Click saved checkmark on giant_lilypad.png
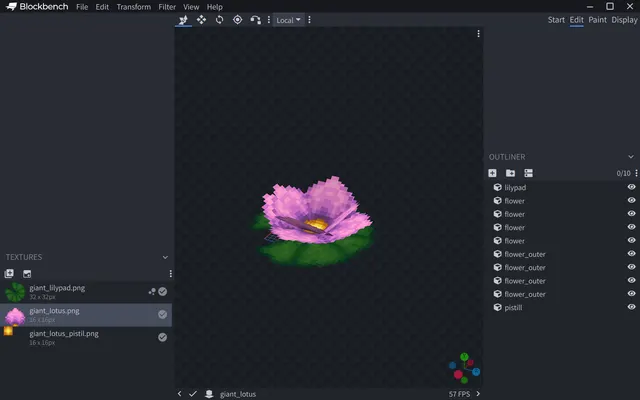Viewport: 640px width, 400px height. pos(162,291)
